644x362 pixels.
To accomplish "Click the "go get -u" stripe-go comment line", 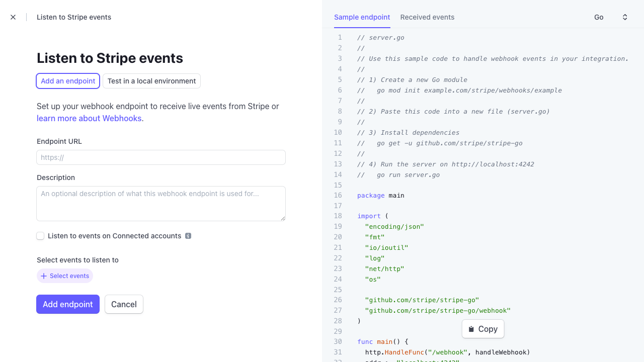I will pyautogui.click(x=440, y=143).
